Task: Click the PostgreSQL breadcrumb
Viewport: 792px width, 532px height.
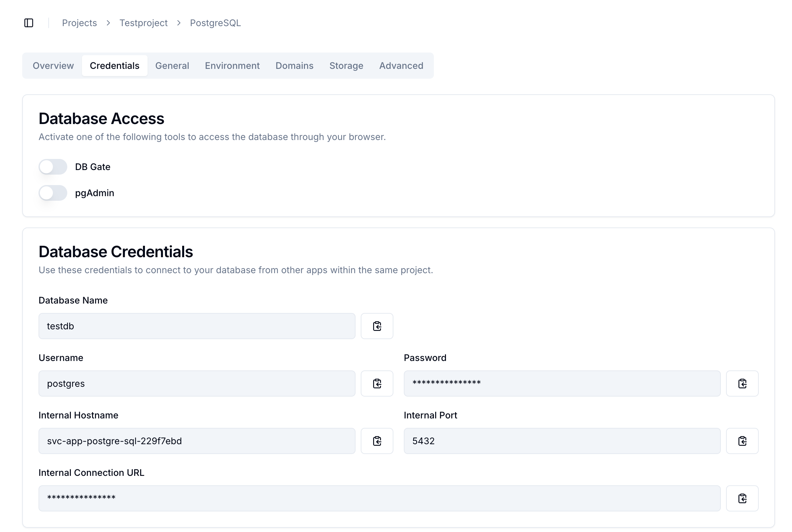Action: point(215,23)
